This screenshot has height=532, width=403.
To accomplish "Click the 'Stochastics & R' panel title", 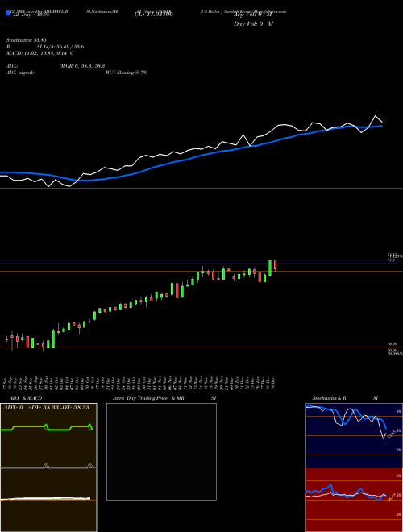I will coord(329,398).
